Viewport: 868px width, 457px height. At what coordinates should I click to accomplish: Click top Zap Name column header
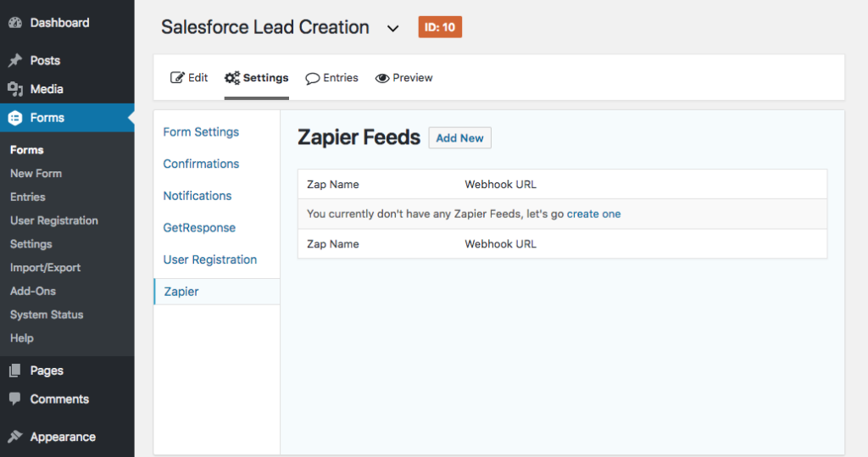pyautogui.click(x=332, y=185)
